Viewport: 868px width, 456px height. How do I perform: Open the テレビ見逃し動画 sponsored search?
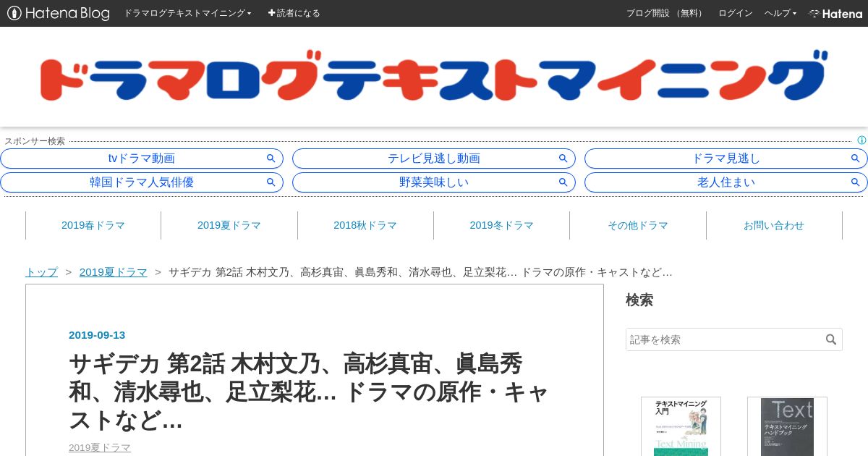pyautogui.click(x=434, y=159)
